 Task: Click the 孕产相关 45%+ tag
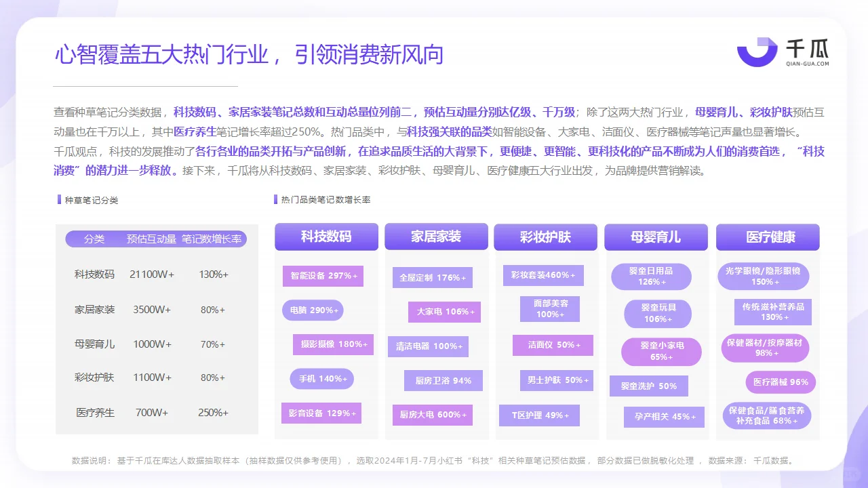663,418
